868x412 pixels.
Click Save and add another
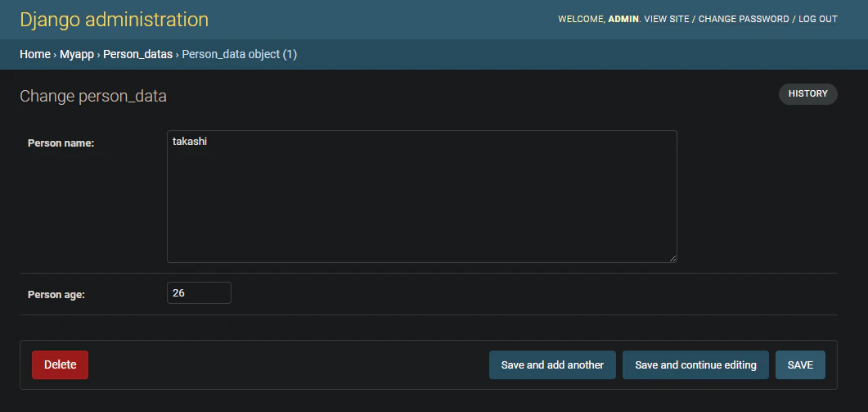click(x=552, y=364)
